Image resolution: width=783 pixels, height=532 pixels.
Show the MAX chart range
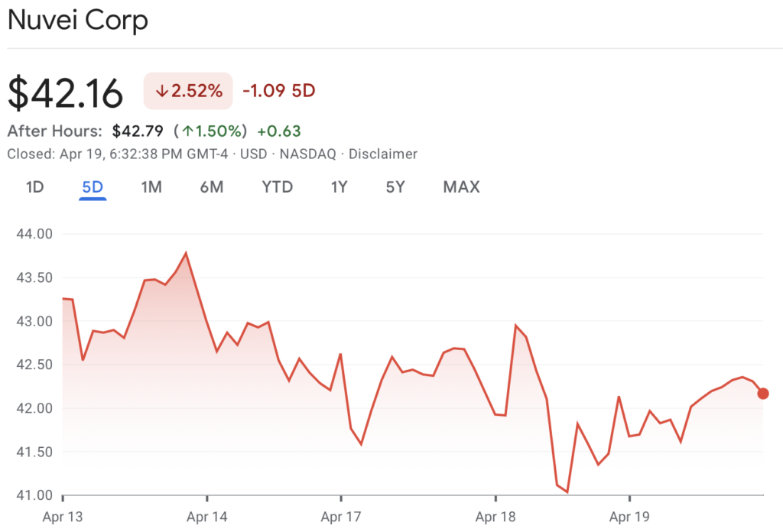(x=461, y=187)
